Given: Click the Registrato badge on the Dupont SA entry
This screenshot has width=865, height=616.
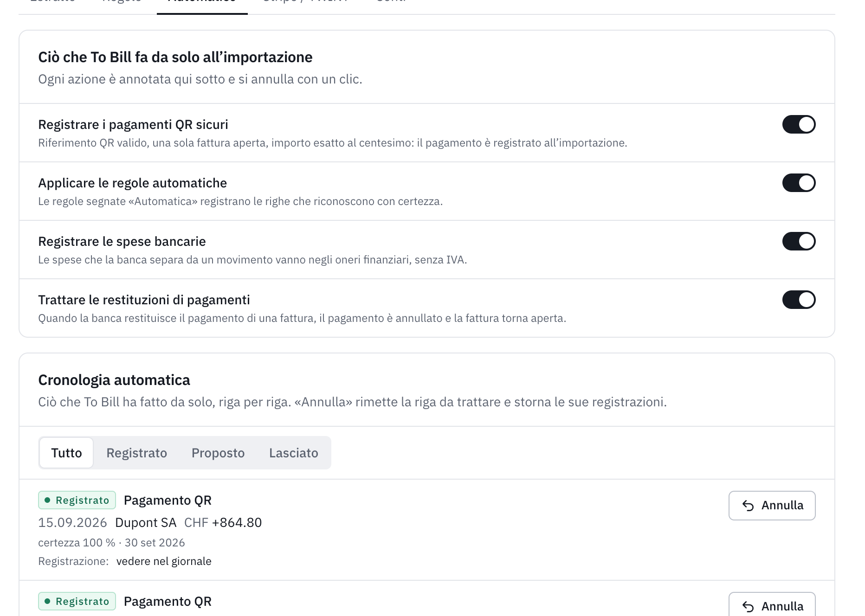Looking at the screenshot, I should 77,500.
